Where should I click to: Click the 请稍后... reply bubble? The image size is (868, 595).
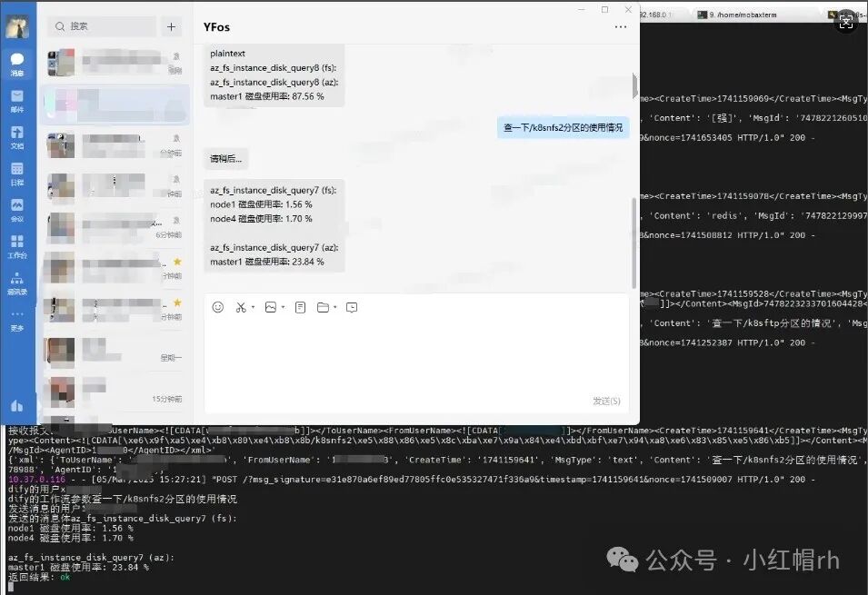point(225,159)
